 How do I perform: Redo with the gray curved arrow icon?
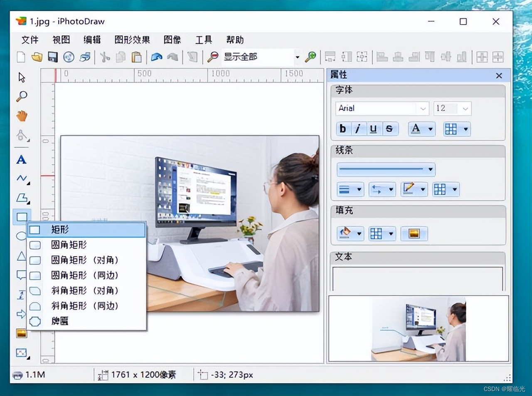click(172, 57)
